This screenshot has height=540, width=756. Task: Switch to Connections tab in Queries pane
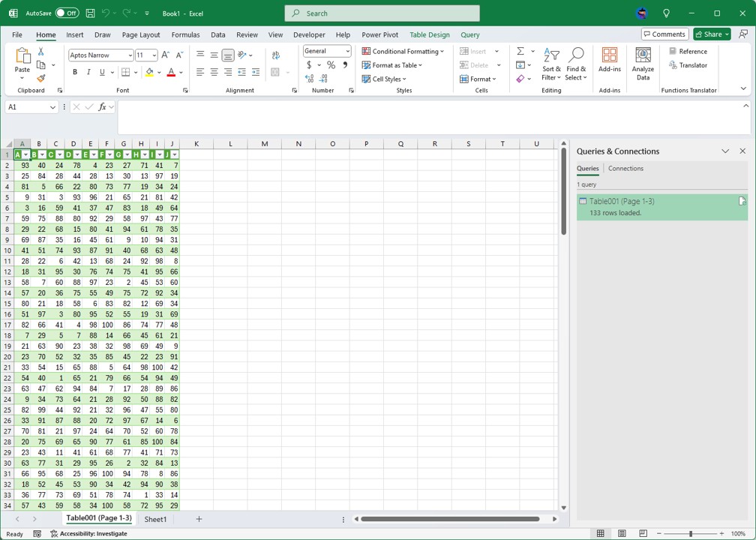click(x=625, y=168)
